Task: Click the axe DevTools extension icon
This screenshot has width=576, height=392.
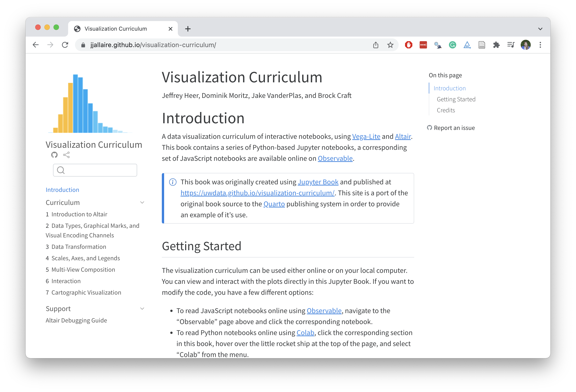Action: click(467, 45)
